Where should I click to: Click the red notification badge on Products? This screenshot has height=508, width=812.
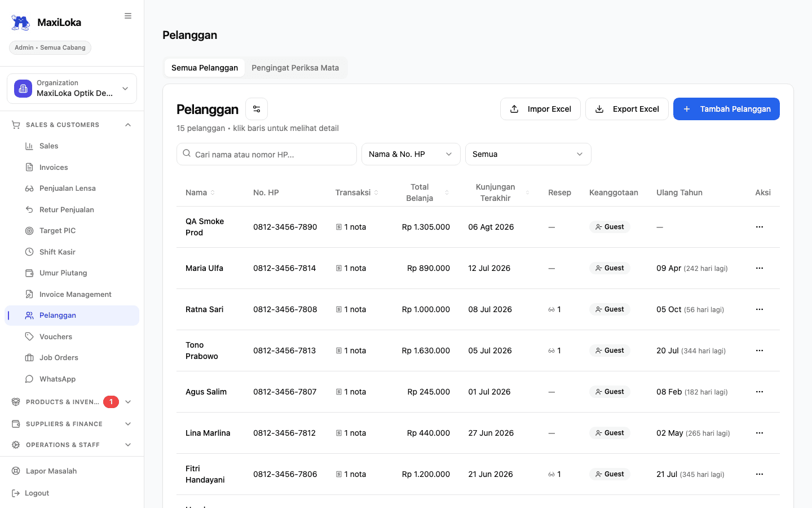pos(111,402)
